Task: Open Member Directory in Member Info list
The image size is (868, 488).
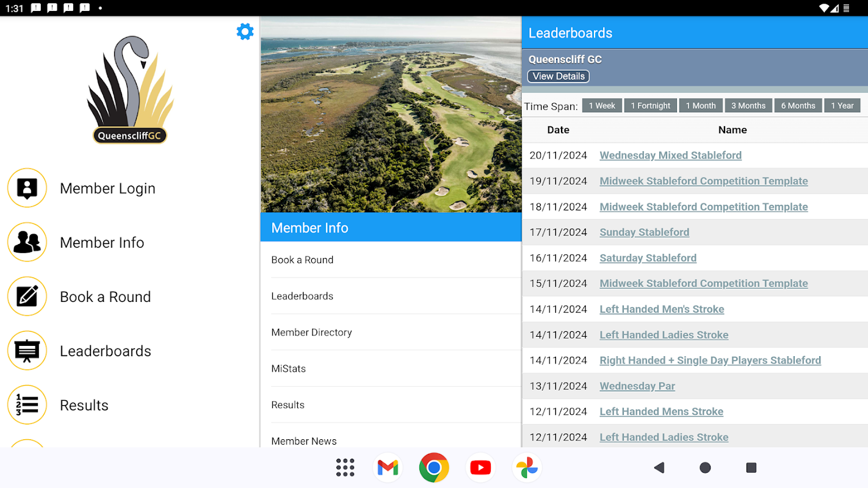Action: click(311, 332)
